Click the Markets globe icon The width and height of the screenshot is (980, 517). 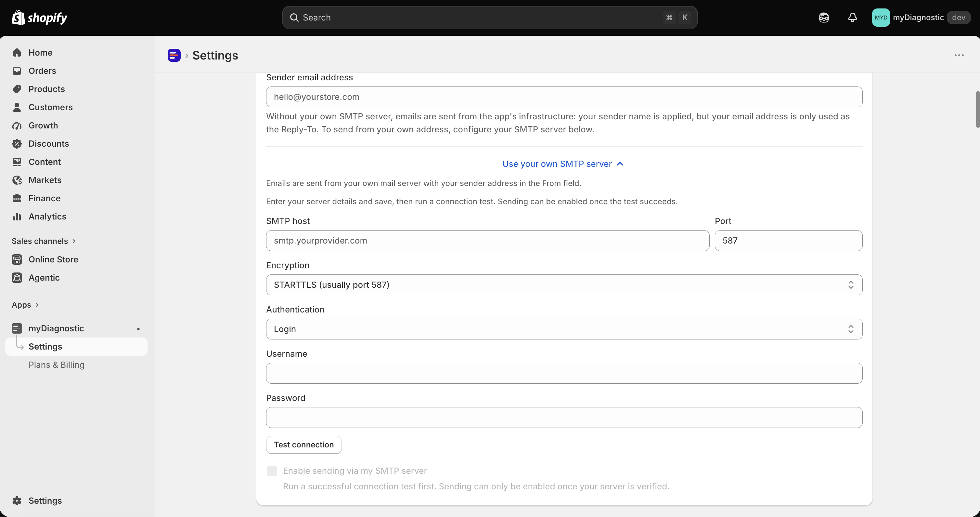(x=17, y=180)
